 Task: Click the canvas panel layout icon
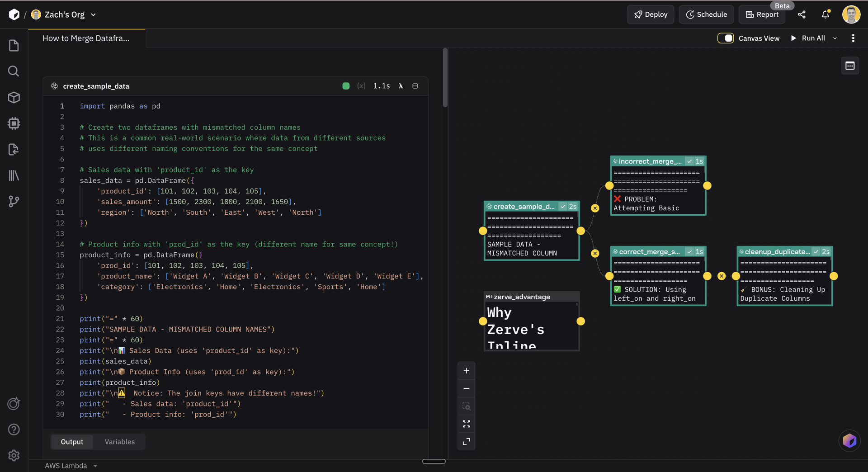850,66
